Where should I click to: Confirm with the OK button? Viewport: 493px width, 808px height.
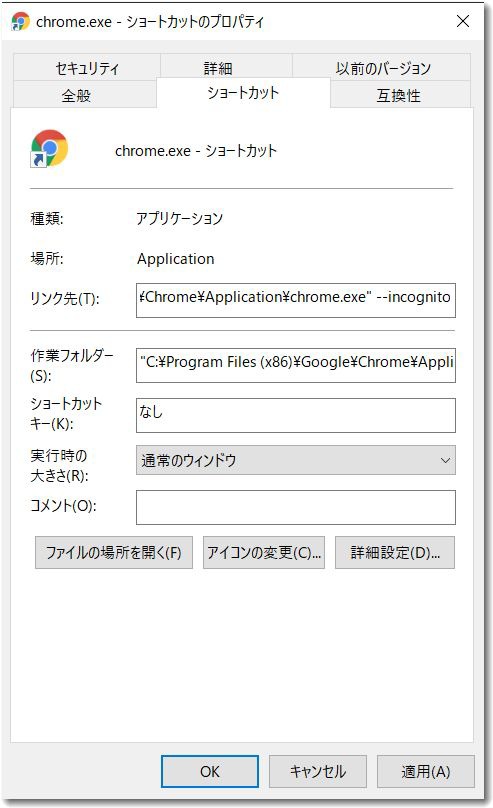coord(210,771)
